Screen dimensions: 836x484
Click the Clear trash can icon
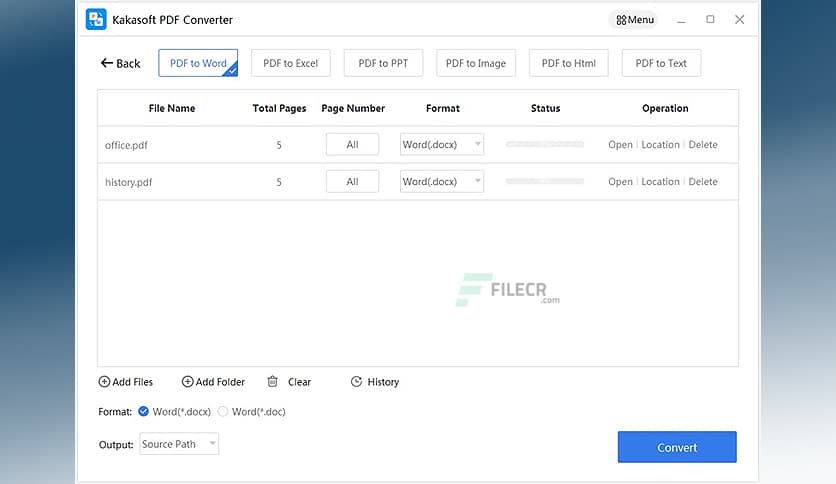(x=272, y=381)
